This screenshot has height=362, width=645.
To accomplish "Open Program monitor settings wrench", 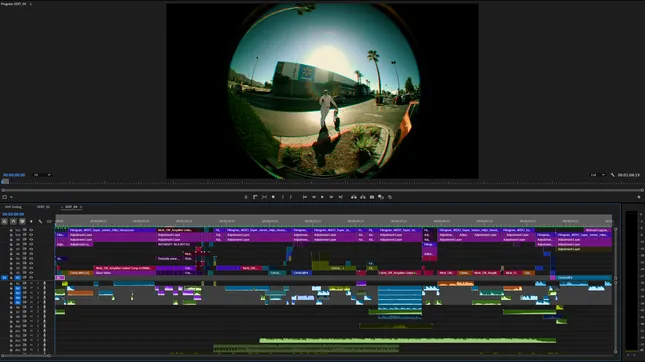I will click(613, 175).
